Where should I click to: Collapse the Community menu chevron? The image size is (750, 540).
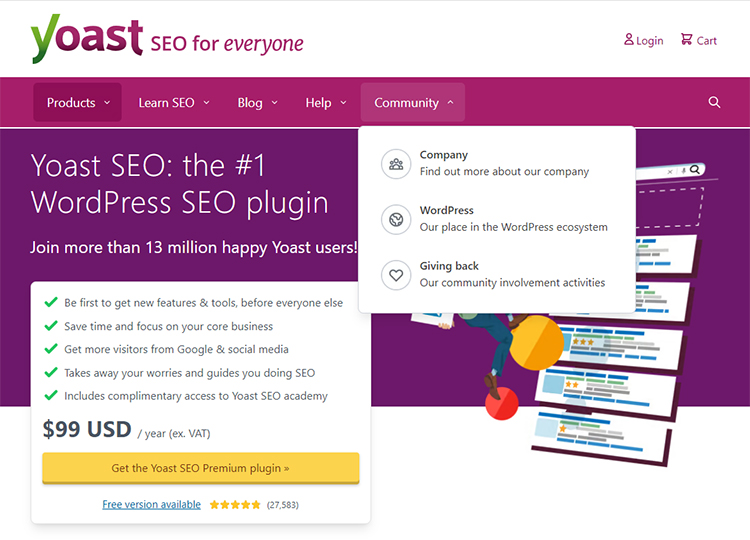[x=451, y=102]
